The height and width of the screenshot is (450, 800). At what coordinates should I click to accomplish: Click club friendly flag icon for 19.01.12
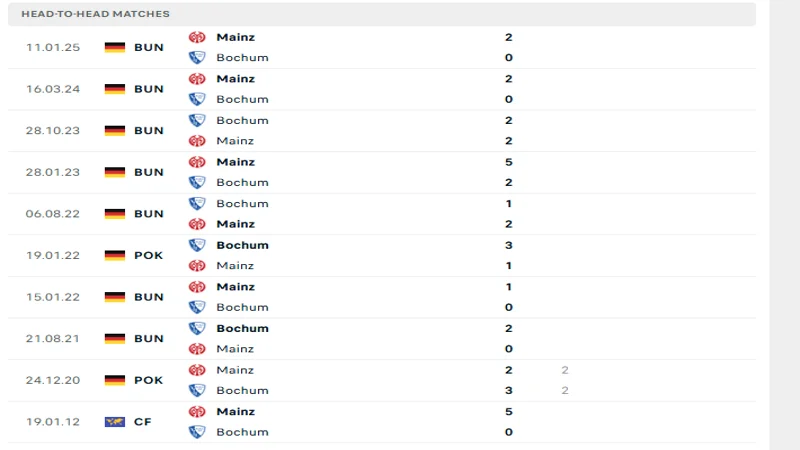(115, 422)
